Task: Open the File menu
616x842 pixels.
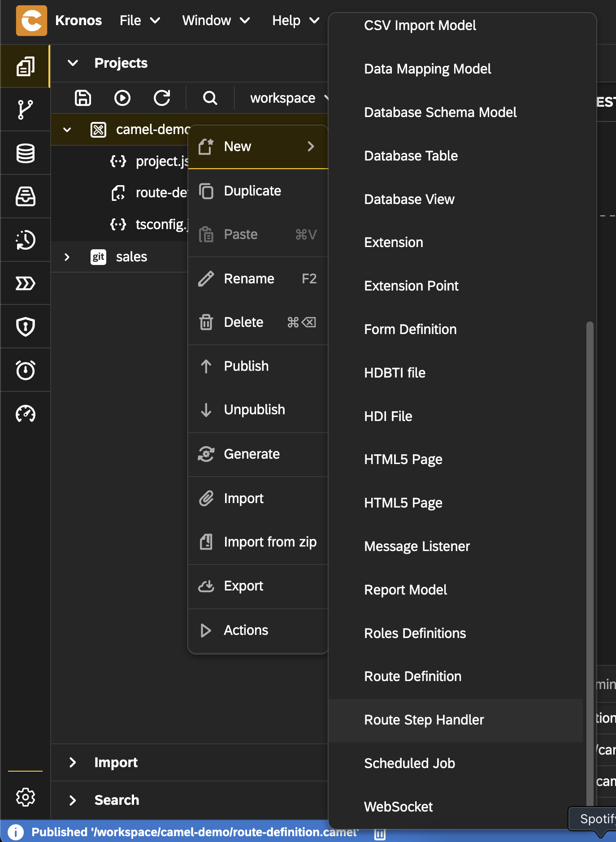Action: point(140,21)
